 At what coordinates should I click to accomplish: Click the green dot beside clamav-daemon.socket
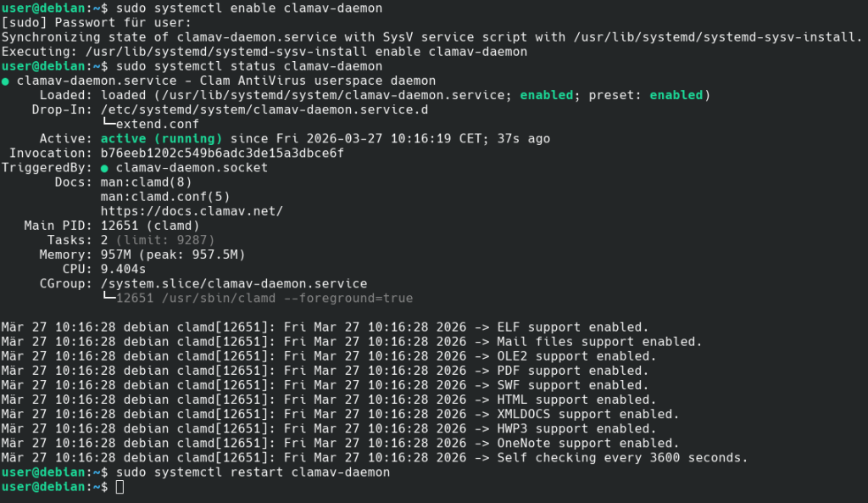point(106,168)
